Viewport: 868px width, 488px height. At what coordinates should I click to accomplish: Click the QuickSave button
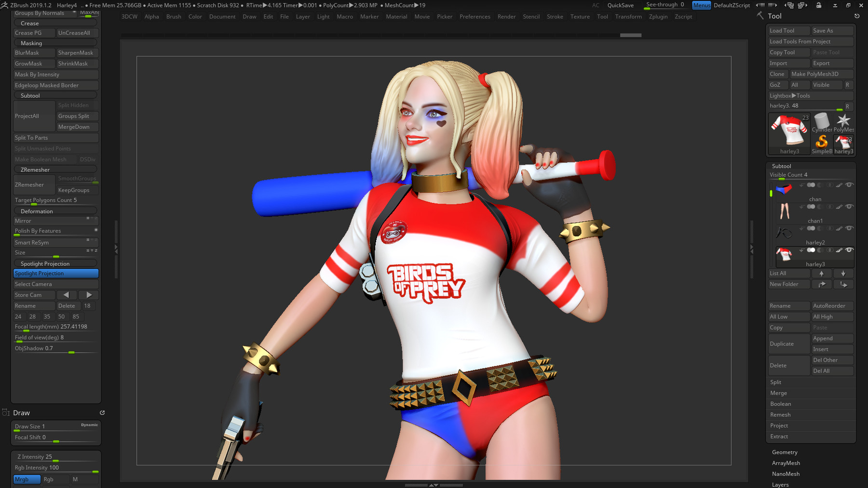620,5
